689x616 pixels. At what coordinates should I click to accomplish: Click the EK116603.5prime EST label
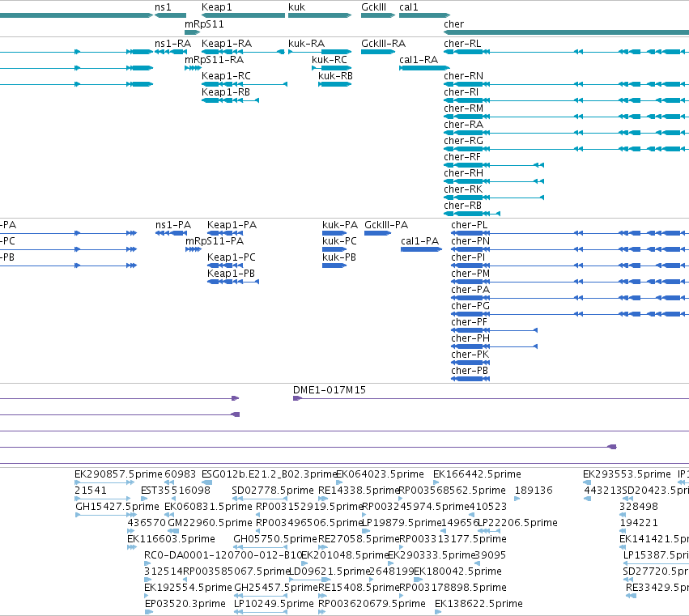click(171, 539)
